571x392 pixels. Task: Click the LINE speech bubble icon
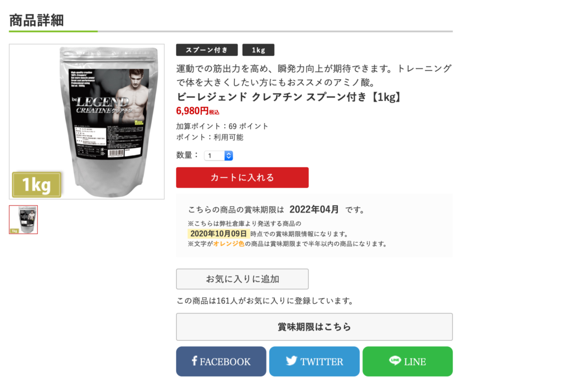point(395,361)
